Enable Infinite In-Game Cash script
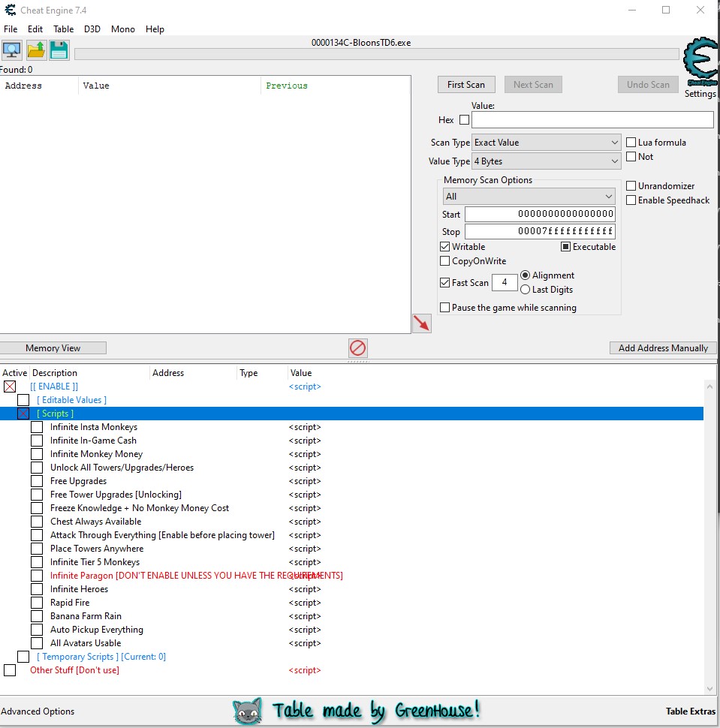Screen dimensions: 720x728 [37, 440]
